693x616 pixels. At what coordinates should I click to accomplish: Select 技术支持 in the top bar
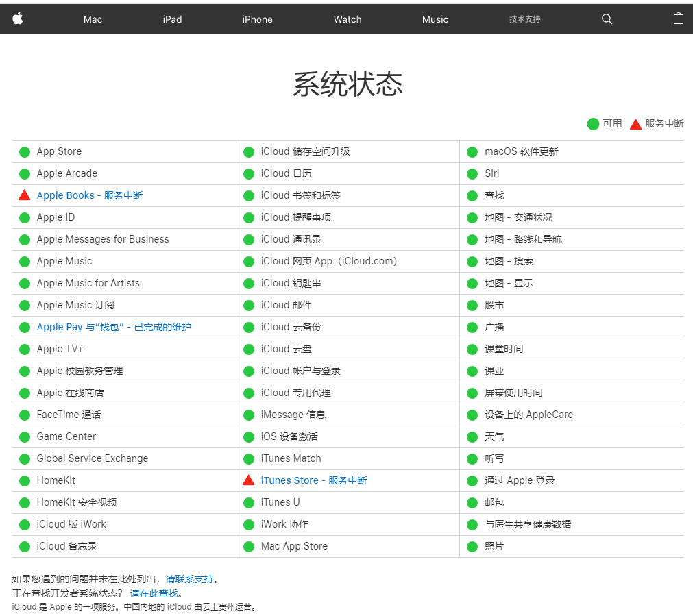pyautogui.click(x=524, y=19)
